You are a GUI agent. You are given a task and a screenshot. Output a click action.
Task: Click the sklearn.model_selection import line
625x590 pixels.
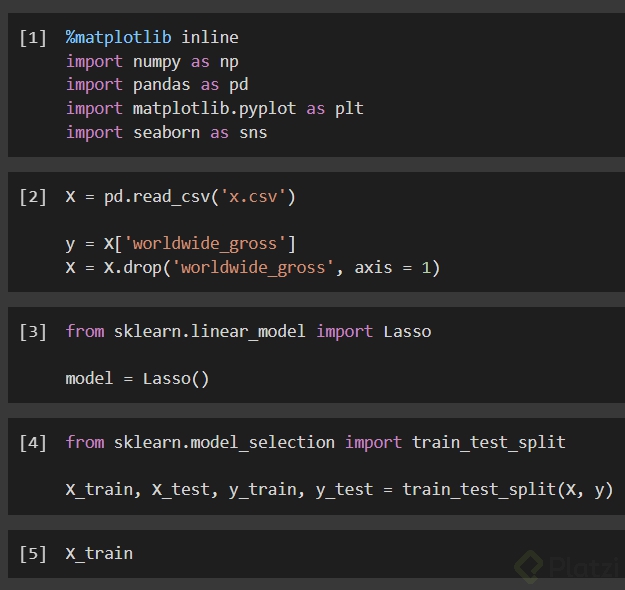(315, 442)
